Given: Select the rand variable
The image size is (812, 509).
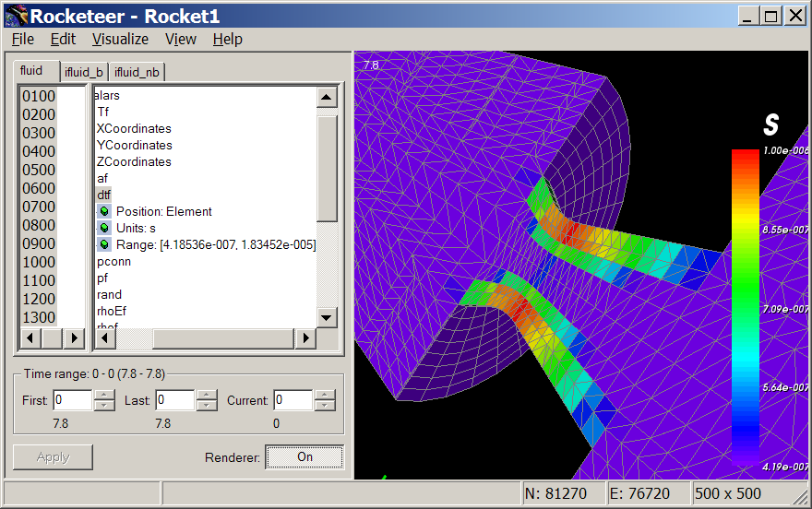Looking at the screenshot, I should [x=109, y=295].
